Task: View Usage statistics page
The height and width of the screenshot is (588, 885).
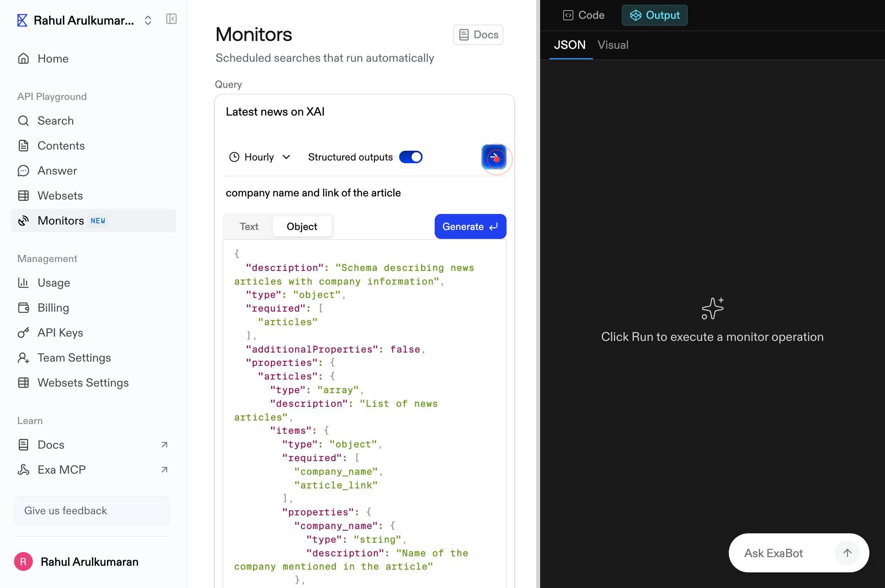Action: pos(93,283)
